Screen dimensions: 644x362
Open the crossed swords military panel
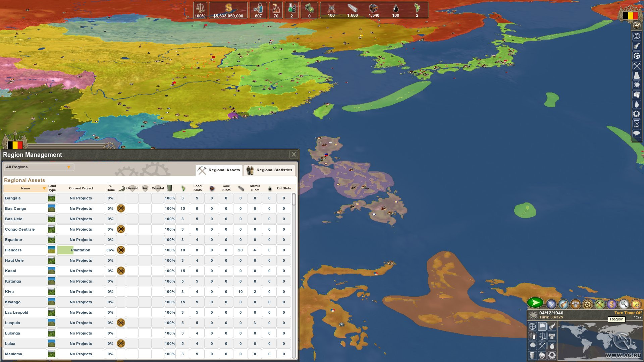551,304
